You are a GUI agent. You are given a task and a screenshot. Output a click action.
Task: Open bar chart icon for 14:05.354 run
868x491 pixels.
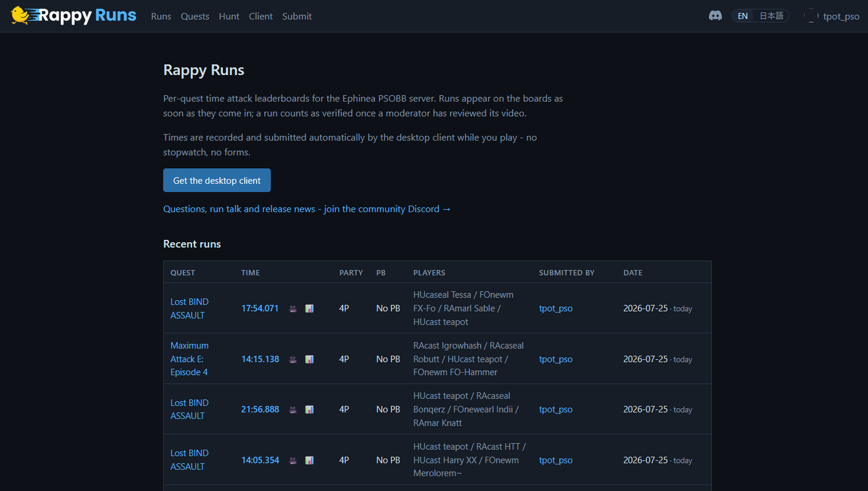coord(309,460)
